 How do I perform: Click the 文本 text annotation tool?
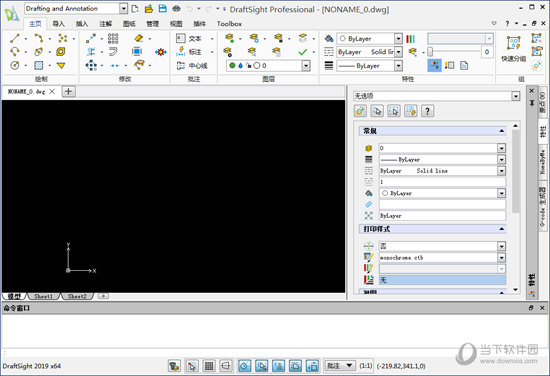click(190, 38)
